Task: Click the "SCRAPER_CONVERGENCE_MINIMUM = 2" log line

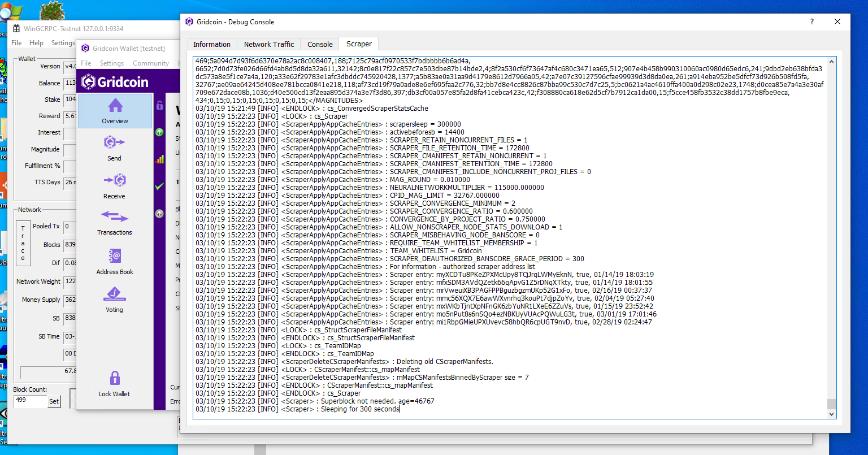Action: pyautogui.click(x=355, y=203)
